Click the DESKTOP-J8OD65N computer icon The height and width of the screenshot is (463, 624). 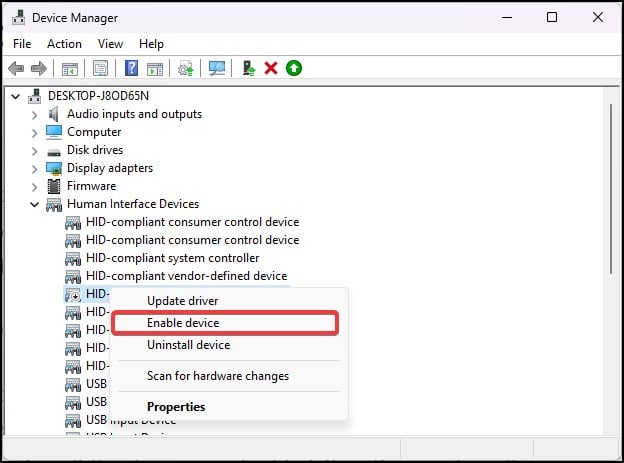[x=35, y=96]
